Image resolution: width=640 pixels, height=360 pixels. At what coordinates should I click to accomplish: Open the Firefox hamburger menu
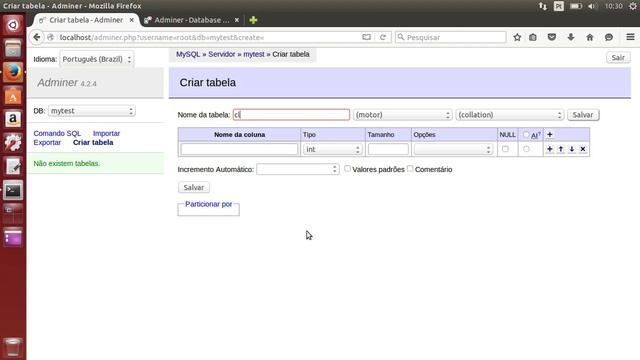coord(630,37)
